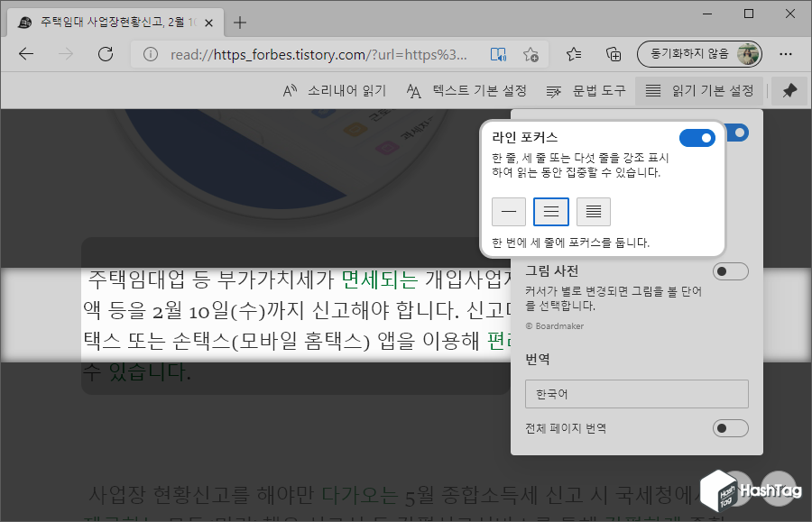The height and width of the screenshot is (522, 812).
Task: Open the Settings and more menu
Action: pyautogui.click(x=787, y=54)
